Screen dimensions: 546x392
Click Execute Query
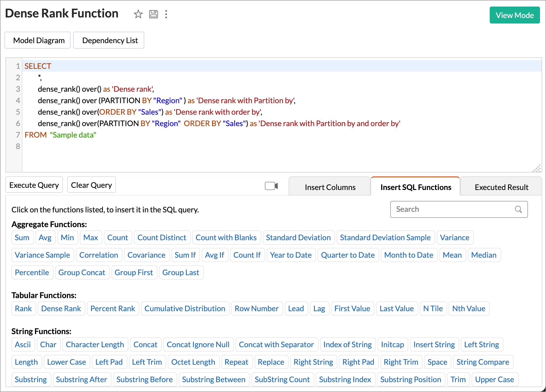[x=34, y=185]
